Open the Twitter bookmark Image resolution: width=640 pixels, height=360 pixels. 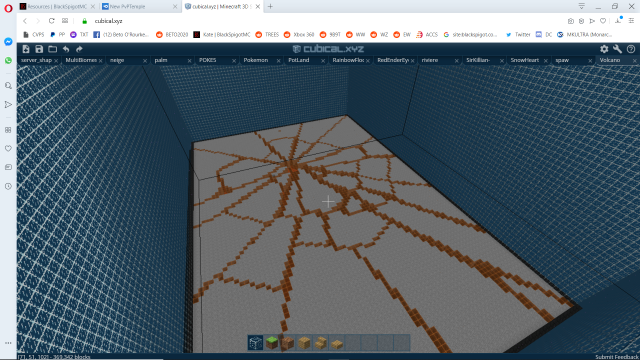(518, 35)
